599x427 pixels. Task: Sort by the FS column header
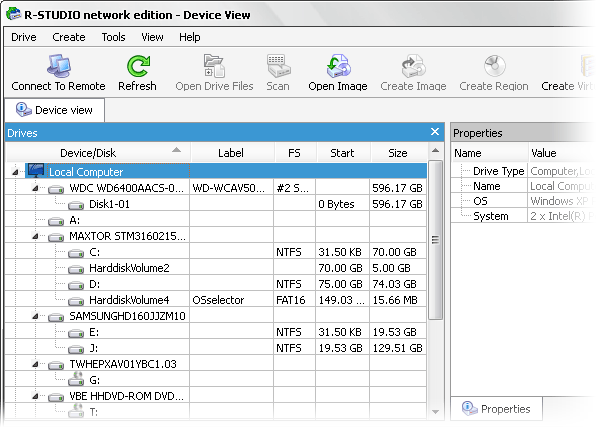tap(295, 153)
